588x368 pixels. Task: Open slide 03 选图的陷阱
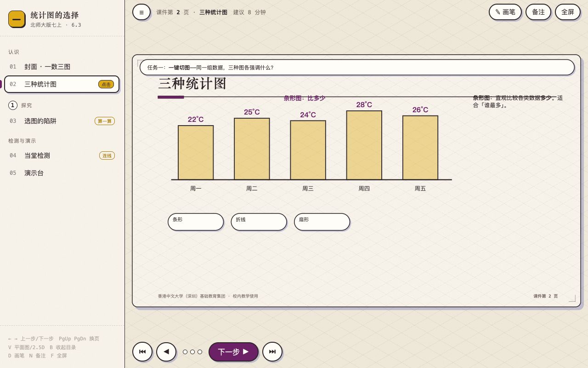point(62,121)
